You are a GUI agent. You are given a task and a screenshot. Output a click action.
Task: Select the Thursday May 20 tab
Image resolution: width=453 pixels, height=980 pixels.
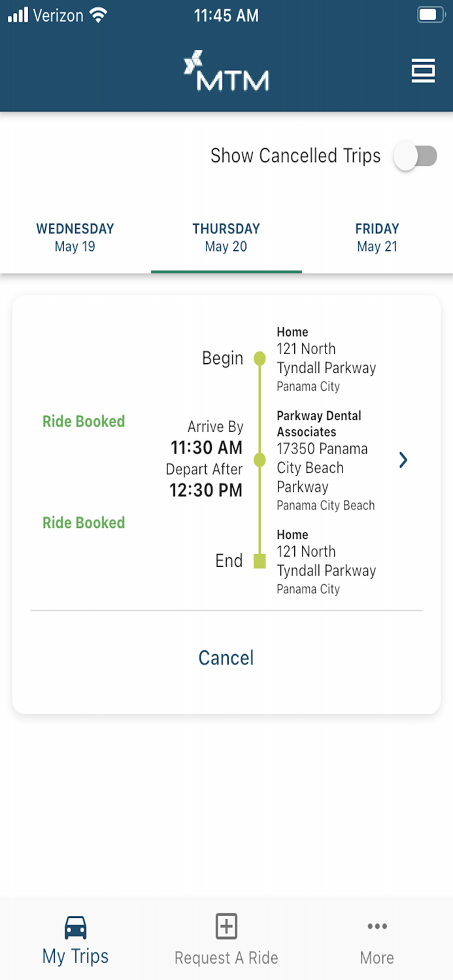point(226,237)
